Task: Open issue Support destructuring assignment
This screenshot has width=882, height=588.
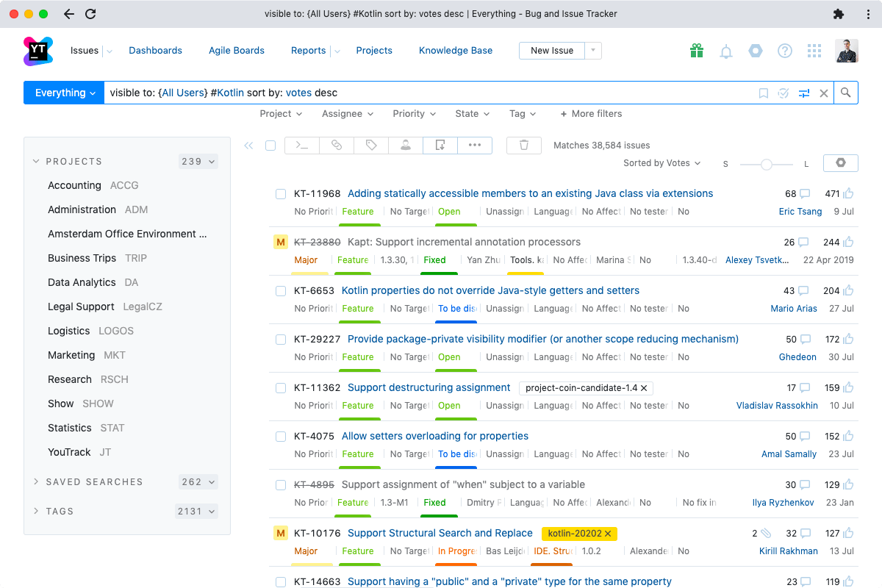Action: tap(429, 388)
